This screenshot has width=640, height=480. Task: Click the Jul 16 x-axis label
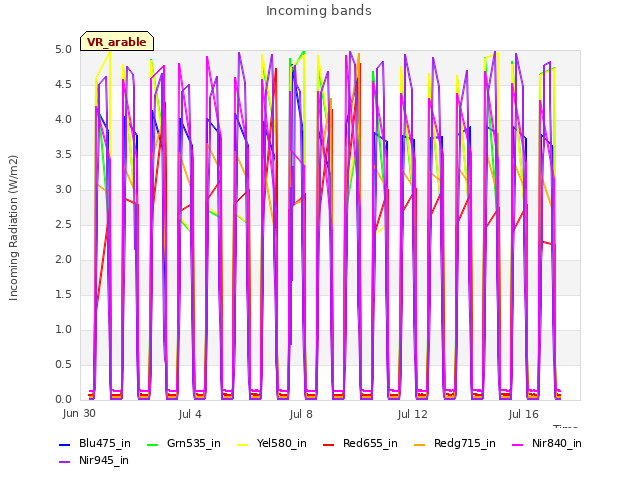[x=523, y=414]
